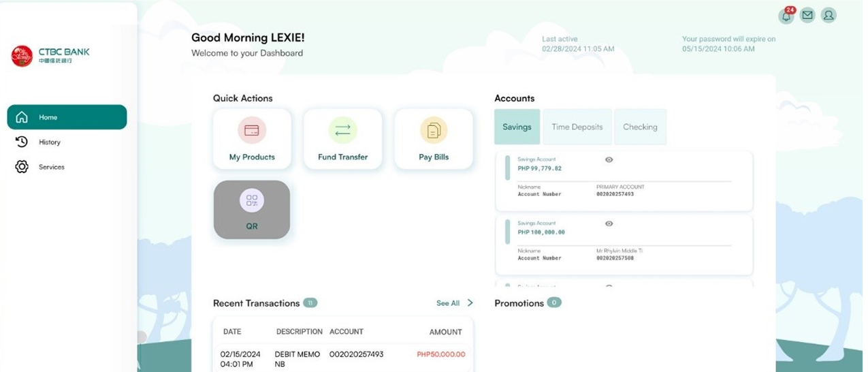Open My Products card icon
The height and width of the screenshot is (372, 868).
pyautogui.click(x=252, y=130)
